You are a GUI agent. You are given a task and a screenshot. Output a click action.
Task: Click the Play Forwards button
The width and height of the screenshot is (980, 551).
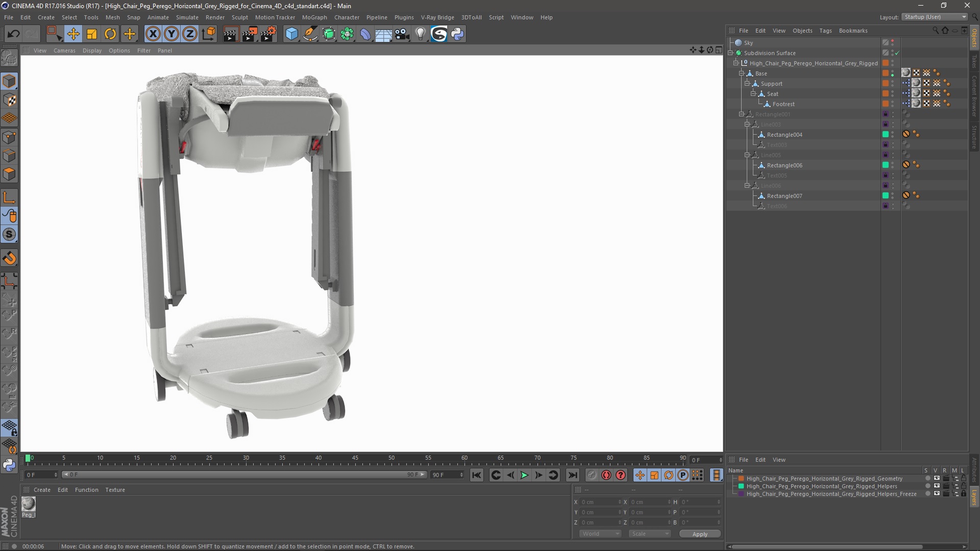(x=524, y=475)
